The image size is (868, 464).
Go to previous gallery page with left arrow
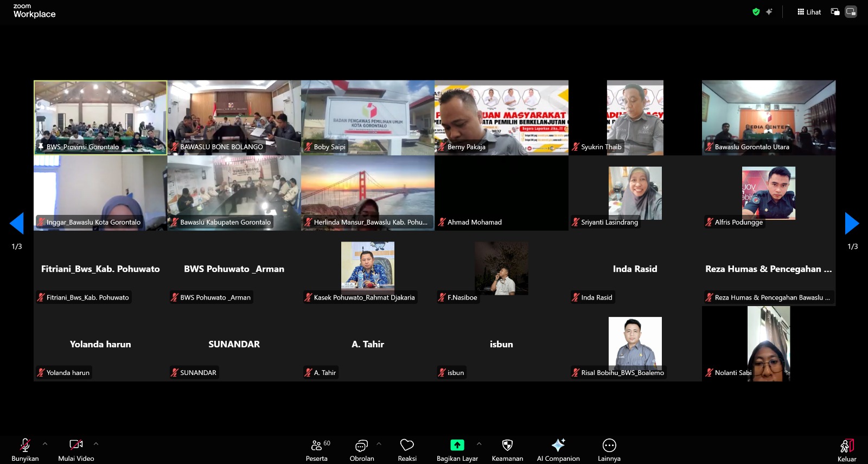point(17,223)
